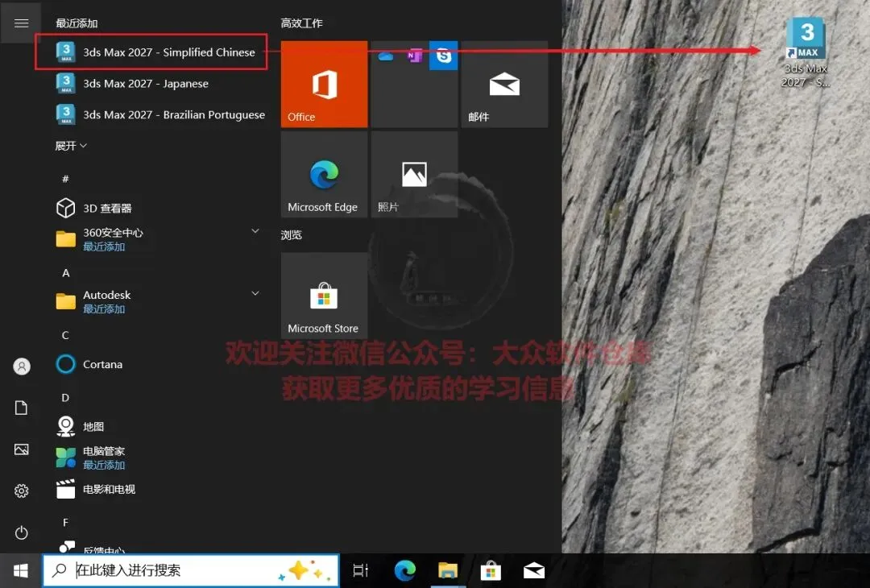Open Settings gear in Start sidebar

tap(21, 491)
